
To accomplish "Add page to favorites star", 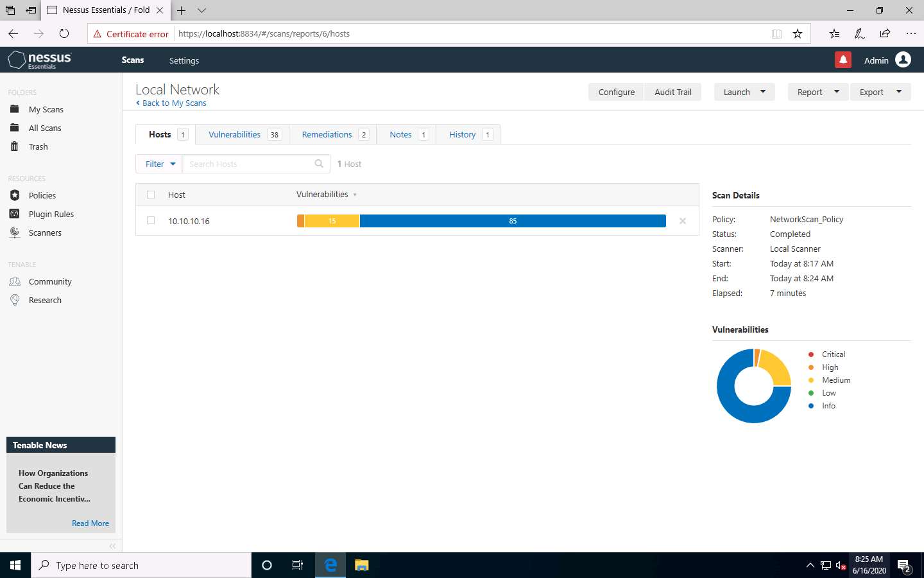I will point(798,33).
